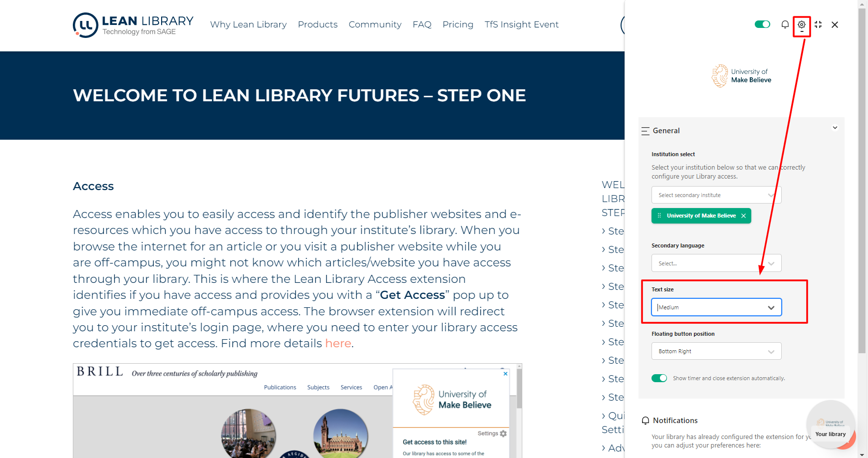Click the General section title
Viewport: 868px width, 458px height.
pyautogui.click(x=666, y=131)
